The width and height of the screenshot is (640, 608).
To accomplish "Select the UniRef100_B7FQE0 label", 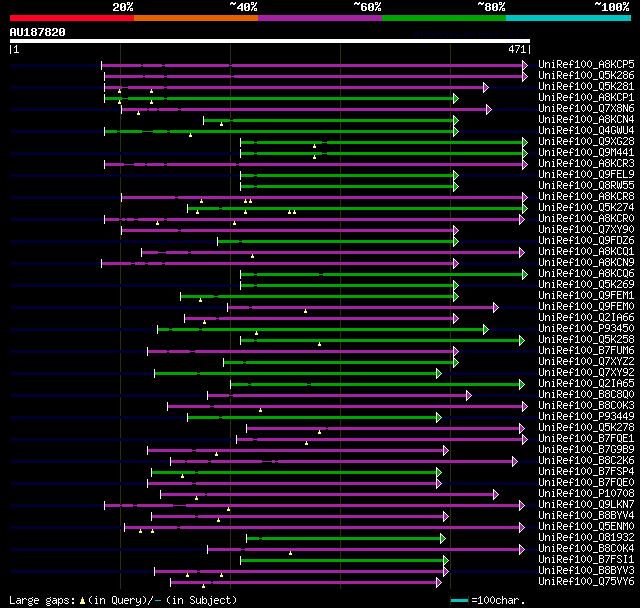I will click(x=586, y=483).
